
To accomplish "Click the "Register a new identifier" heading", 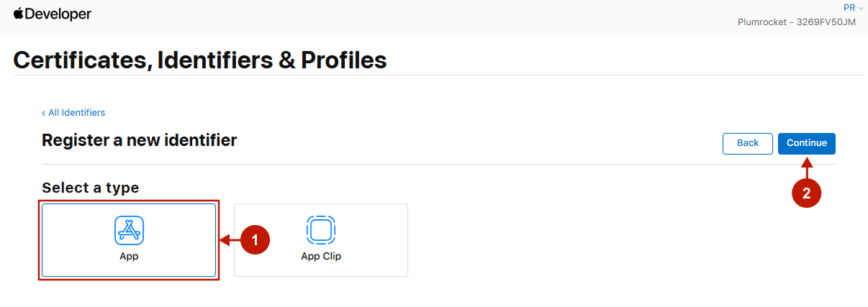I will (139, 140).
